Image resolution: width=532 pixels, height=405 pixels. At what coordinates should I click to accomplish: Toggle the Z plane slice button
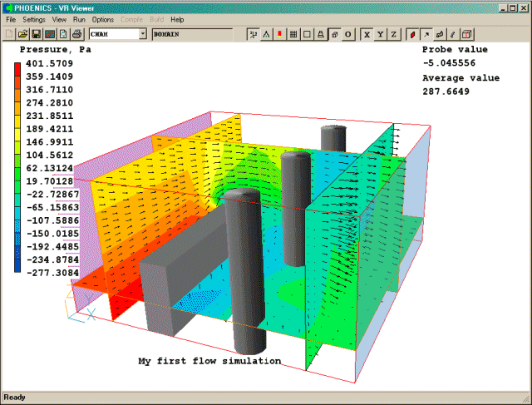point(394,34)
